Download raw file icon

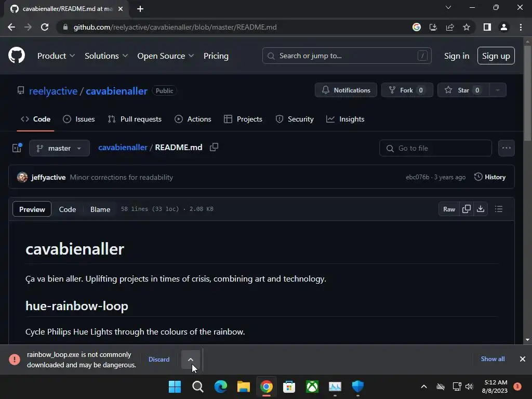click(x=481, y=209)
